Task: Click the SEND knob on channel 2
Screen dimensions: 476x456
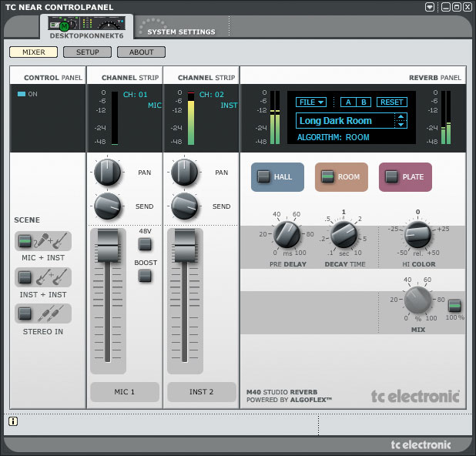Action: pos(185,206)
